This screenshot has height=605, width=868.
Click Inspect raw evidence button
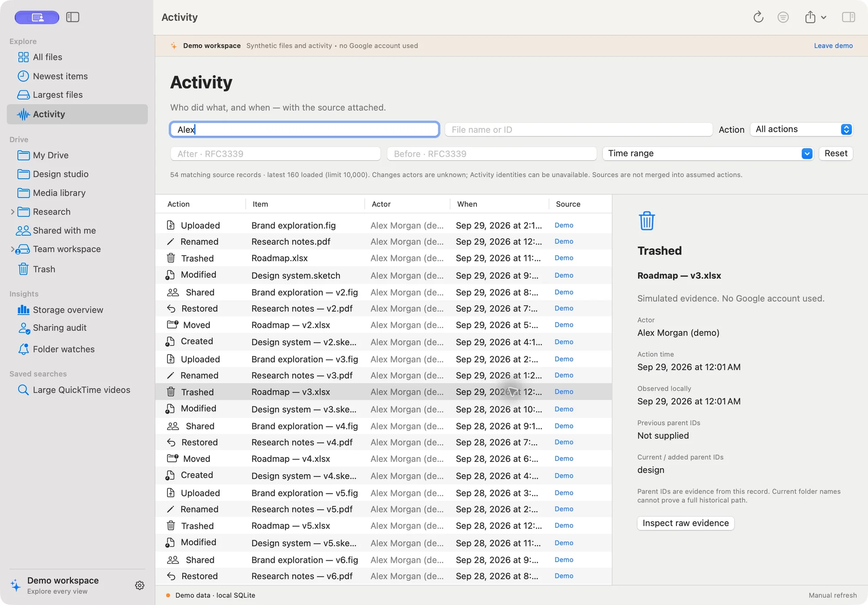pos(685,523)
